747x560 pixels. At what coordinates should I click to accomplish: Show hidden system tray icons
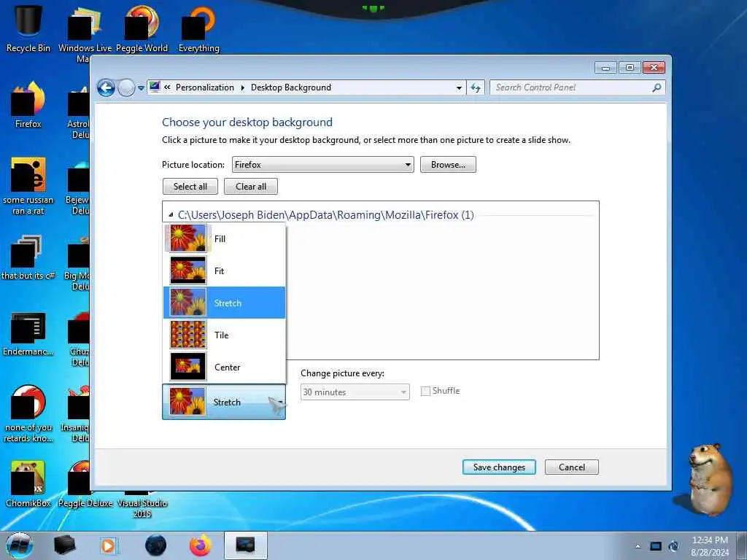(x=638, y=546)
